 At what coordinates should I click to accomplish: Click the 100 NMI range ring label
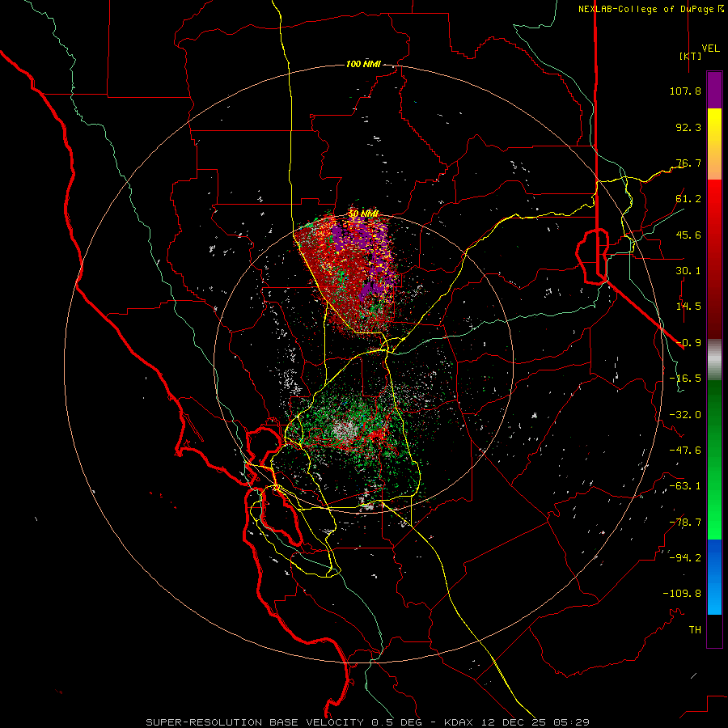coord(363,64)
